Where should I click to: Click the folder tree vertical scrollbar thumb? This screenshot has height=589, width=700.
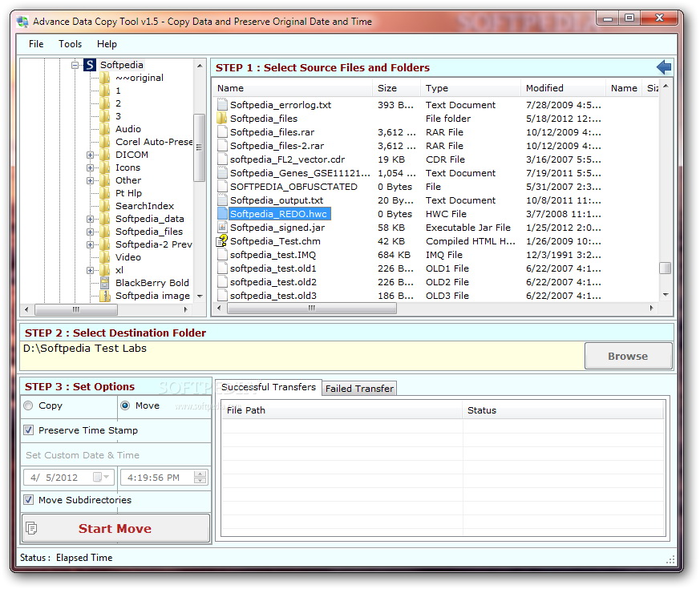pos(199,147)
